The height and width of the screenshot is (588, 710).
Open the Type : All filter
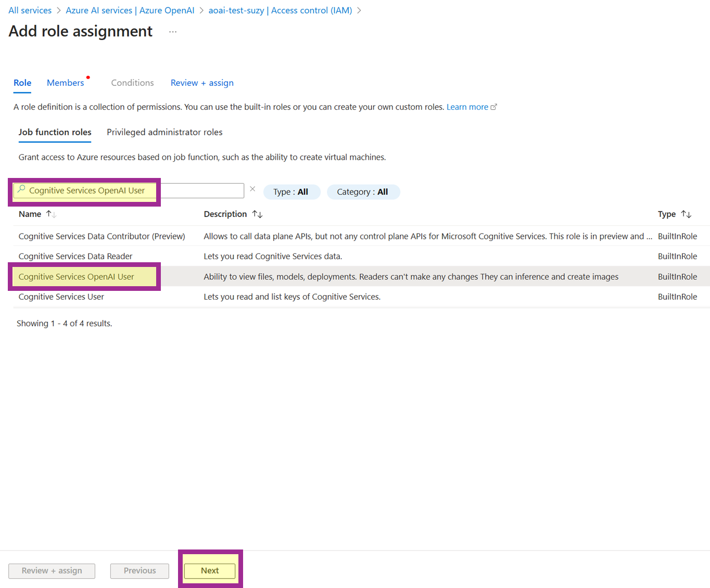point(291,191)
